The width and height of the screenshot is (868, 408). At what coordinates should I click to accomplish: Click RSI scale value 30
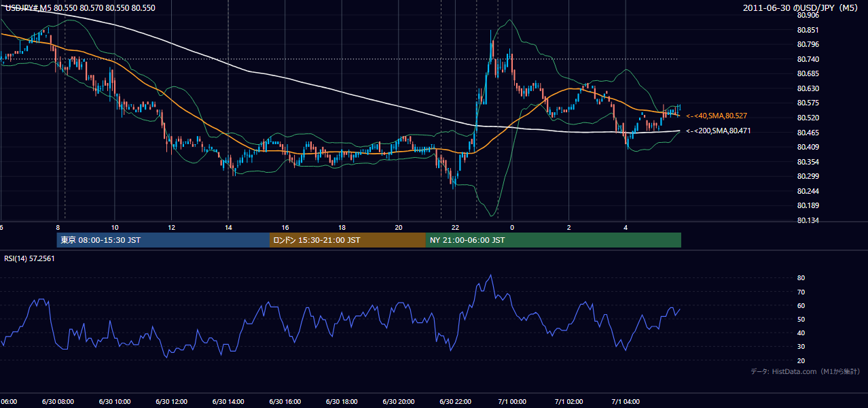click(801, 347)
